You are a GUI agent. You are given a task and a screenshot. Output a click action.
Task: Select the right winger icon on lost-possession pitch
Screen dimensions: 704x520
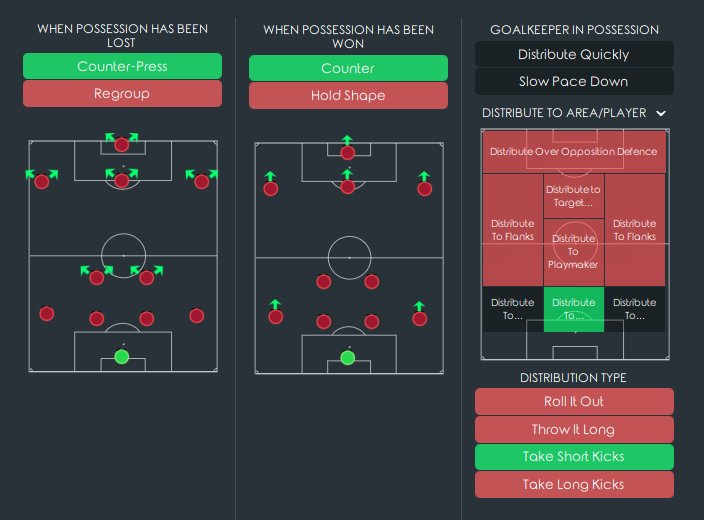[202, 181]
